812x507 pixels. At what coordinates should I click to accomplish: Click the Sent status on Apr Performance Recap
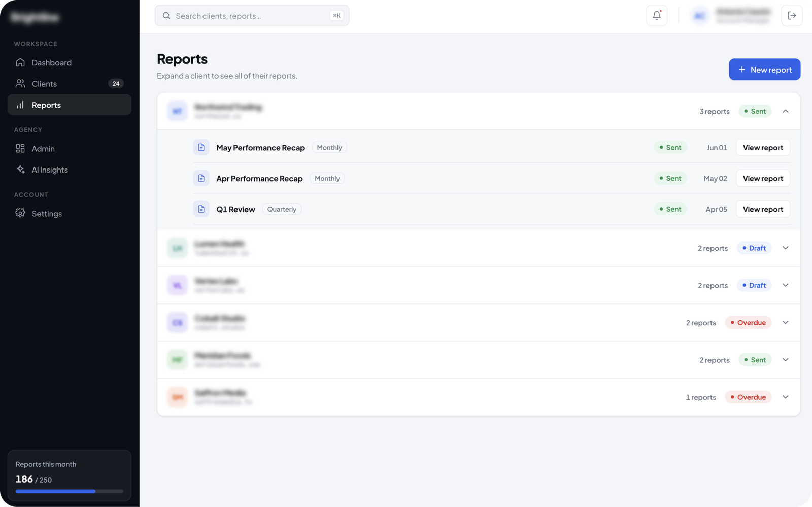click(670, 178)
